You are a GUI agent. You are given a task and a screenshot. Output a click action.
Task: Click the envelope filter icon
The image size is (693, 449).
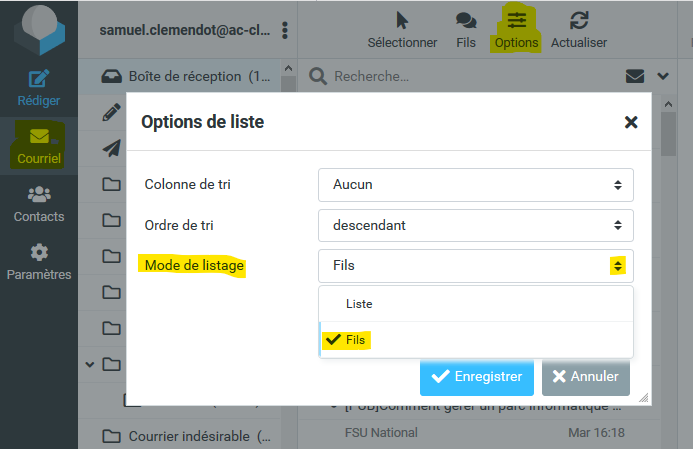point(633,76)
